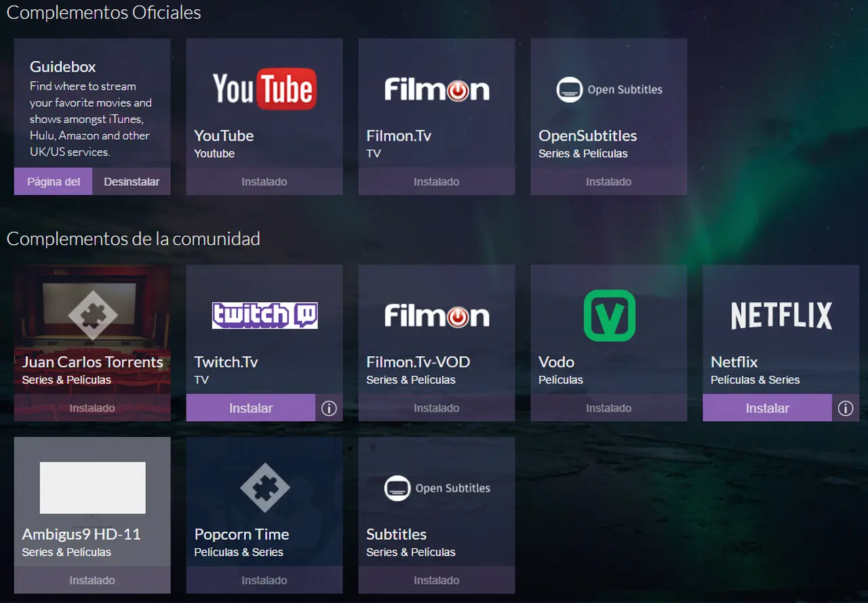Click the Twitch logo icon

point(264,315)
